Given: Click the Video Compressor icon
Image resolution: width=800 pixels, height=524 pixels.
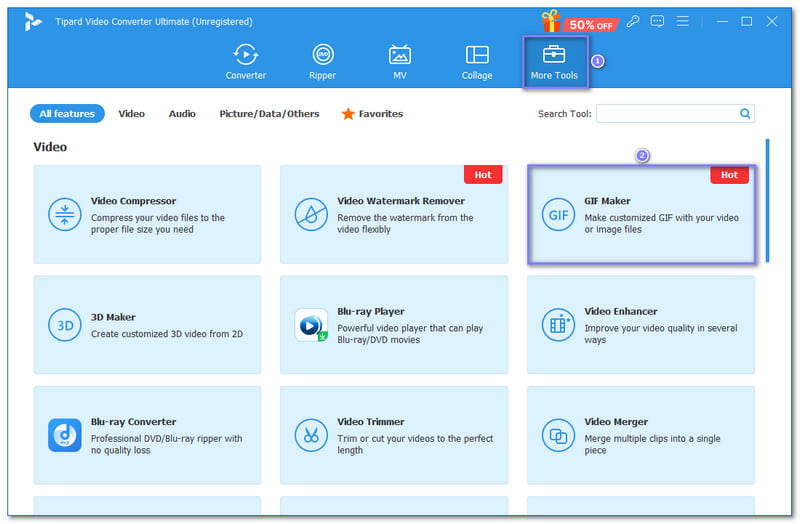Looking at the screenshot, I should [x=65, y=214].
